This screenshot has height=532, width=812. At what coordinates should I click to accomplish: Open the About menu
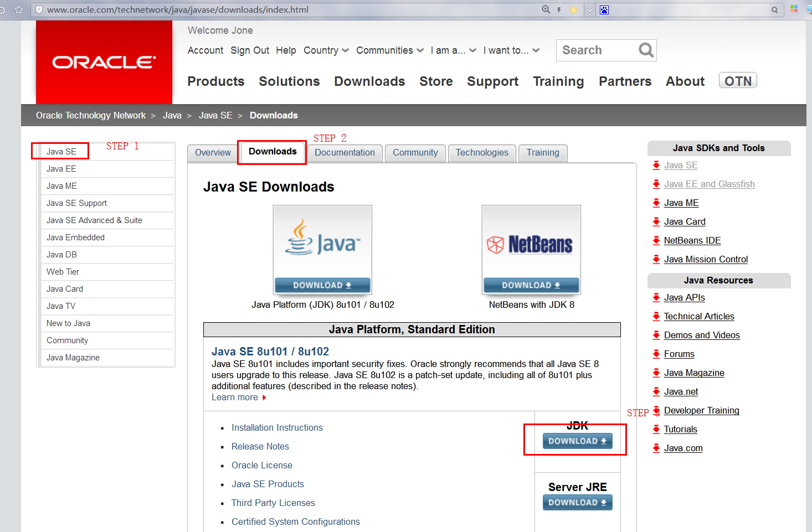click(x=685, y=81)
